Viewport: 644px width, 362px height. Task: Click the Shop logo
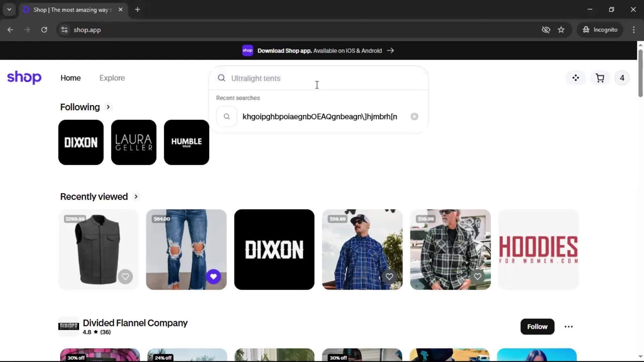pyautogui.click(x=24, y=77)
